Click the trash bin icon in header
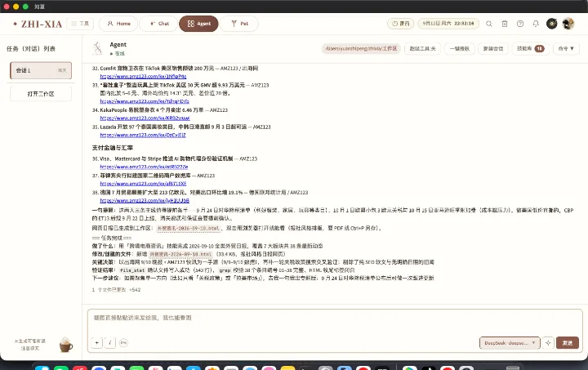Image resolution: width=588 pixels, height=370 pixels. (x=505, y=24)
